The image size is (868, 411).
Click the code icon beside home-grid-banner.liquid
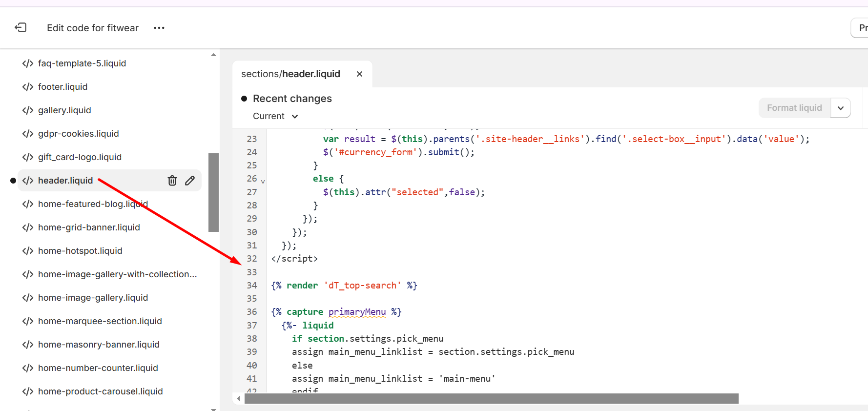[28, 227]
